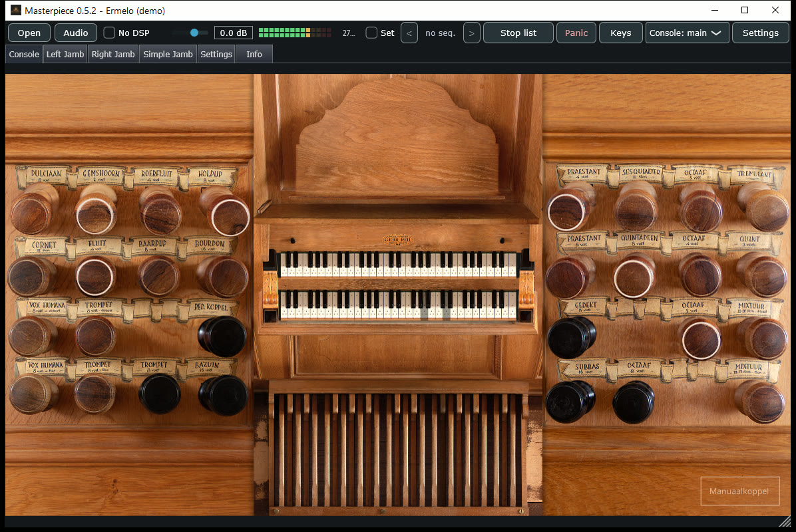Open the Left Jamb tab
796x532 pixels.
[x=65, y=55]
